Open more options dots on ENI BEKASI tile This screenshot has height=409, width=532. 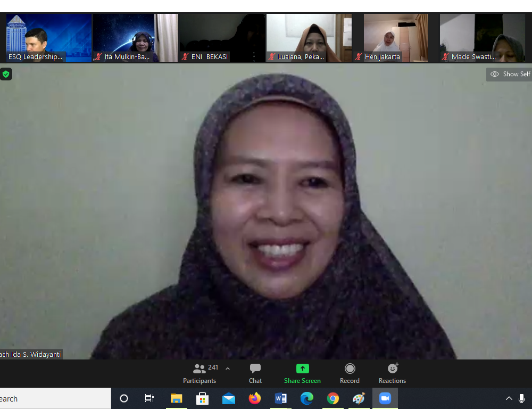click(254, 56)
